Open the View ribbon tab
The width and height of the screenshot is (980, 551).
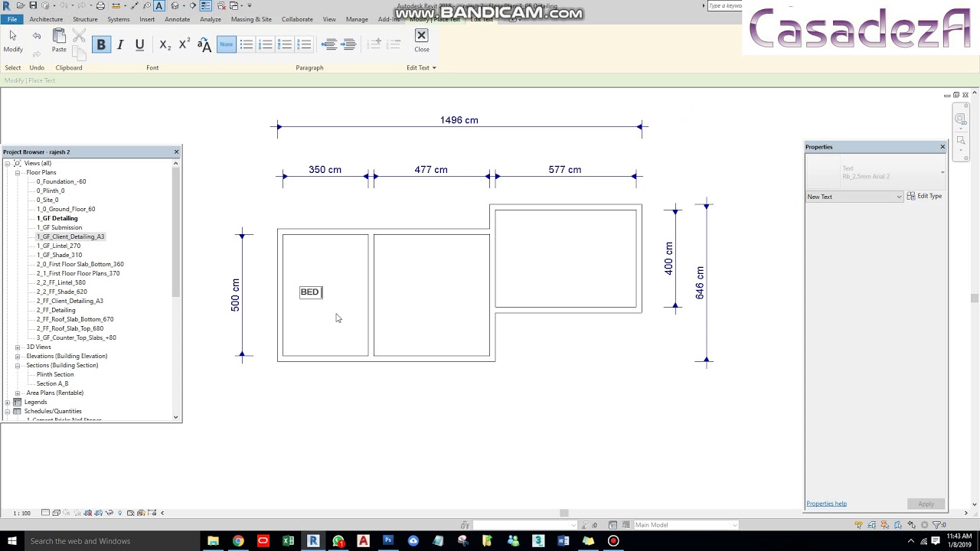coord(329,19)
